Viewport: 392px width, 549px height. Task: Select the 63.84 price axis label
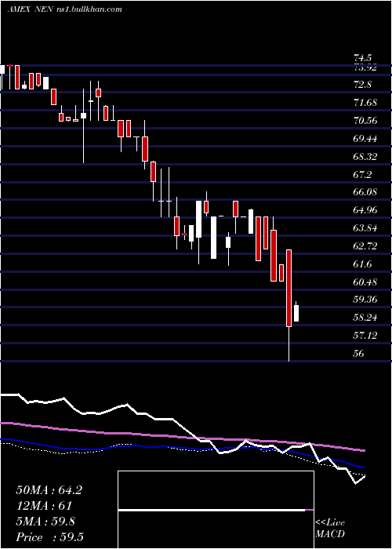tap(365, 228)
